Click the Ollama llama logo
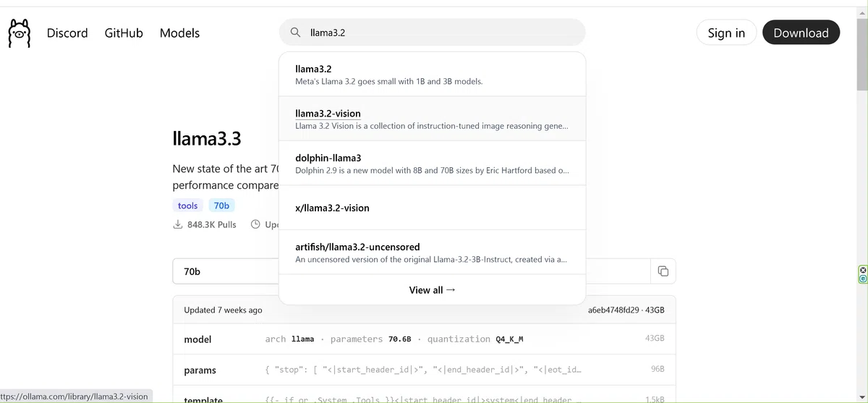868x403 pixels. coord(20,33)
